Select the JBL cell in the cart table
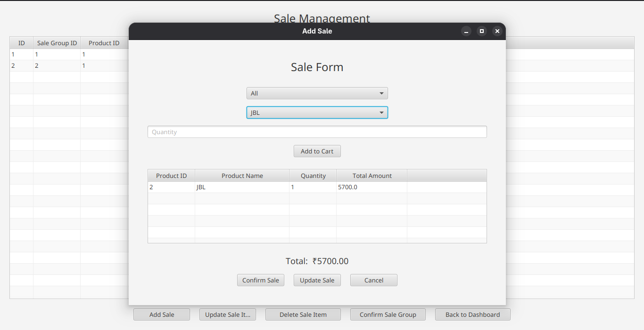This screenshot has width=644, height=330. [x=242, y=187]
